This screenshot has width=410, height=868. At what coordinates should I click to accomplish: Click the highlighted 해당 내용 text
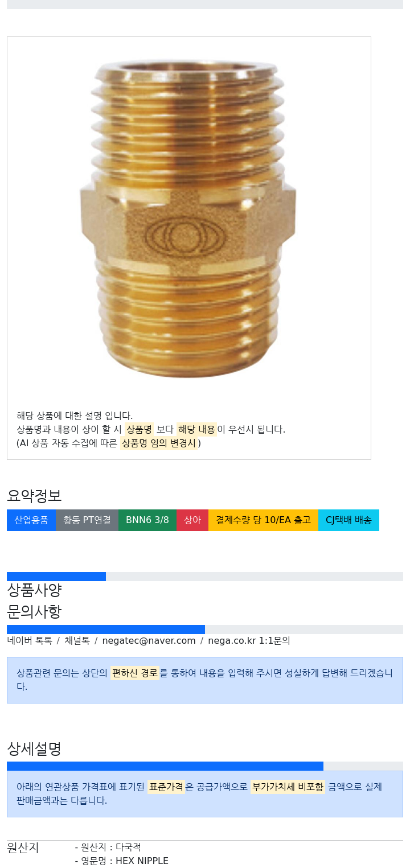point(196,430)
